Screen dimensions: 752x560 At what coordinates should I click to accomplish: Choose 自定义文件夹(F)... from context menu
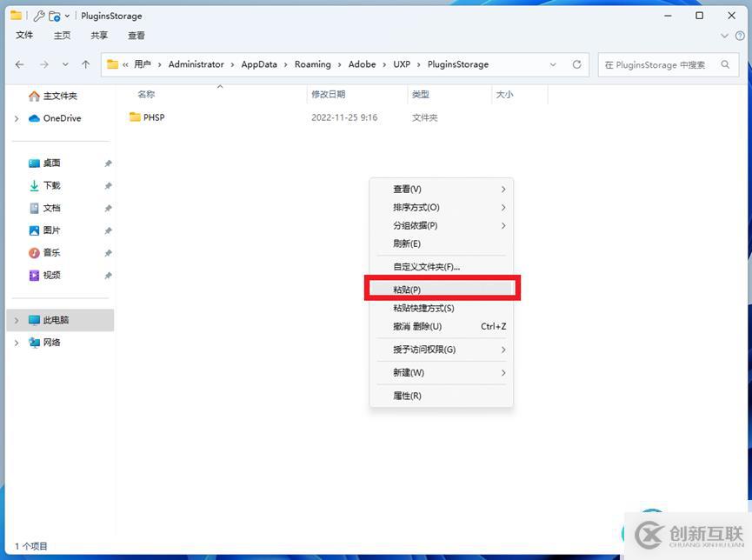pyautogui.click(x=442, y=267)
